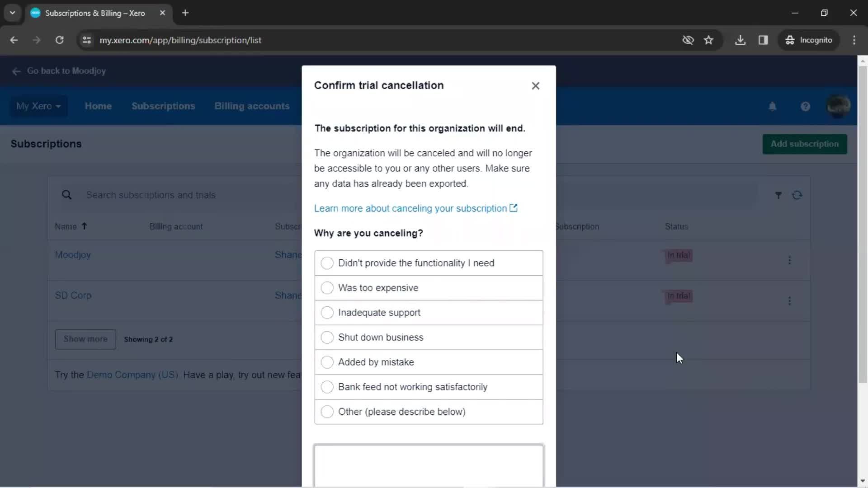Open the Moodjoy organization link
The width and height of the screenshot is (868, 488).
[x=73, y=255]
